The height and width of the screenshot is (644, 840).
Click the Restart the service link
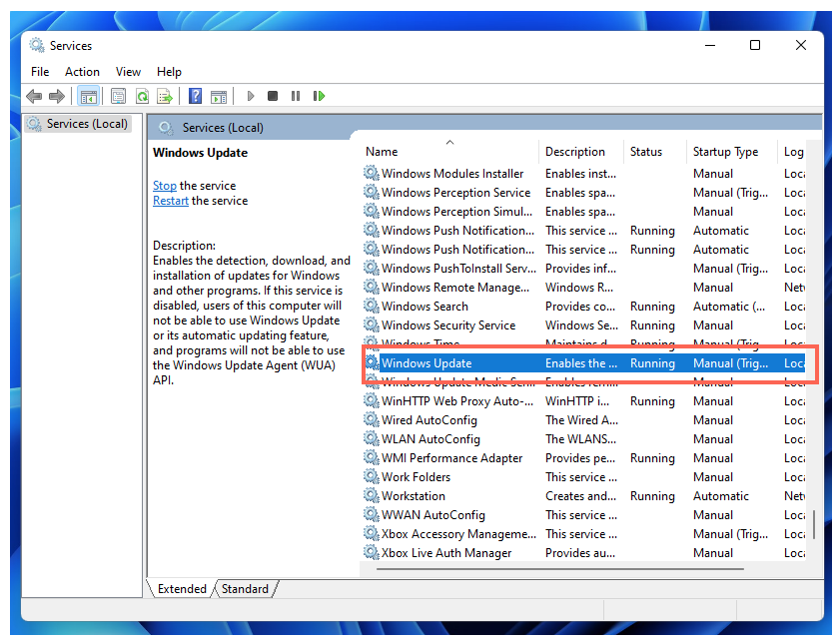[171, 201]
